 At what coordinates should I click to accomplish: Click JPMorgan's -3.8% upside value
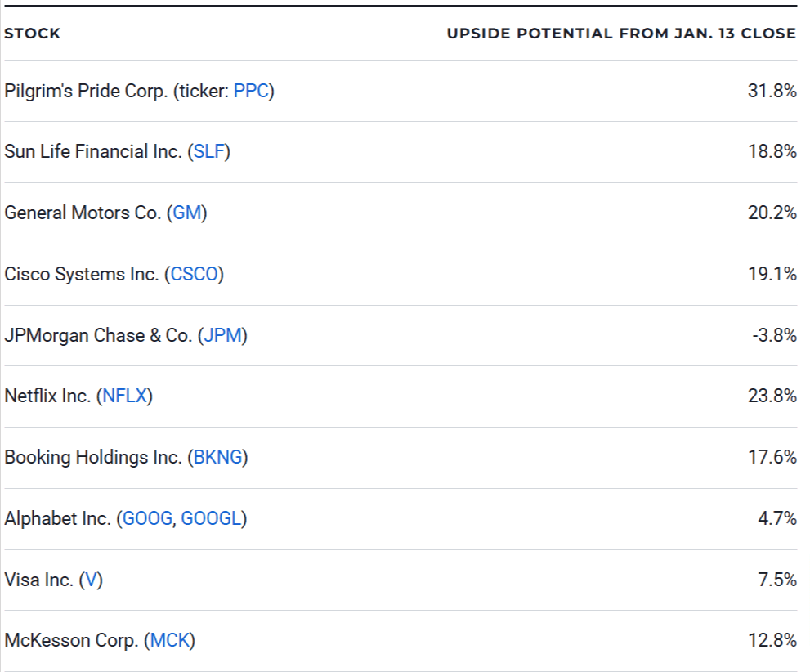tap(774, 335)
